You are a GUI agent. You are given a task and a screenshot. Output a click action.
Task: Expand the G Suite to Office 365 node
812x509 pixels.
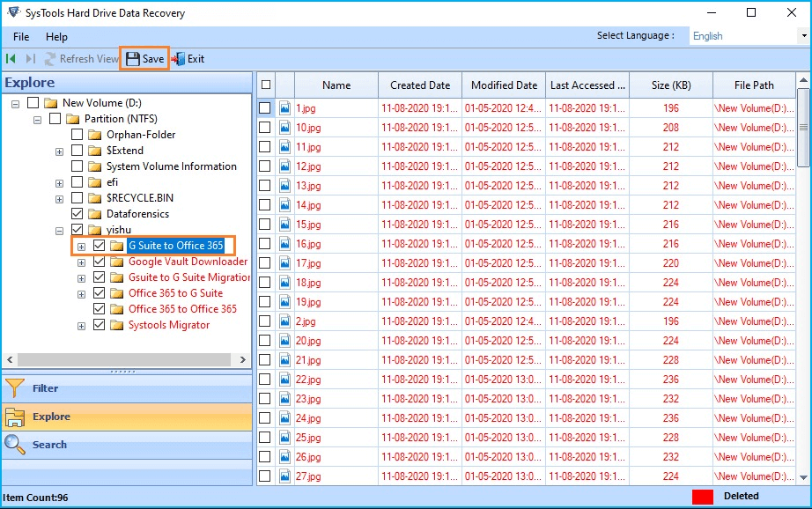coord(81,247)
